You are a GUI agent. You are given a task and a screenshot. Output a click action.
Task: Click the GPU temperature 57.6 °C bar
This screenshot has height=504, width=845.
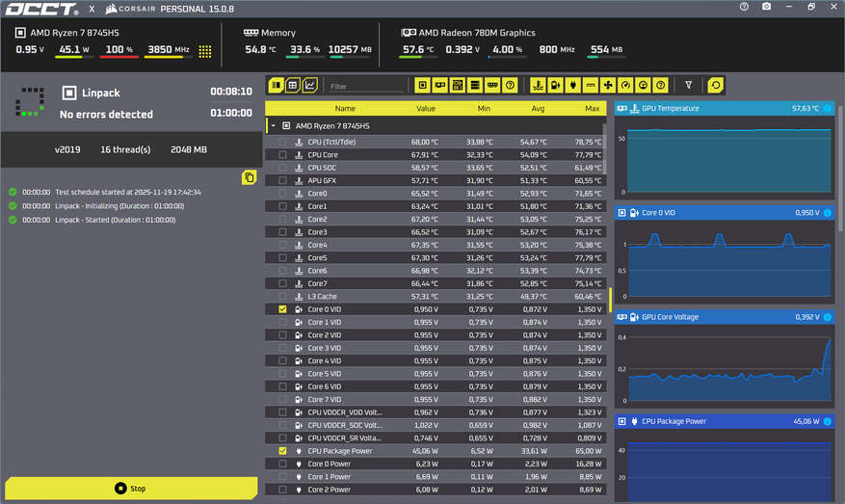click(x=416, y=57)
